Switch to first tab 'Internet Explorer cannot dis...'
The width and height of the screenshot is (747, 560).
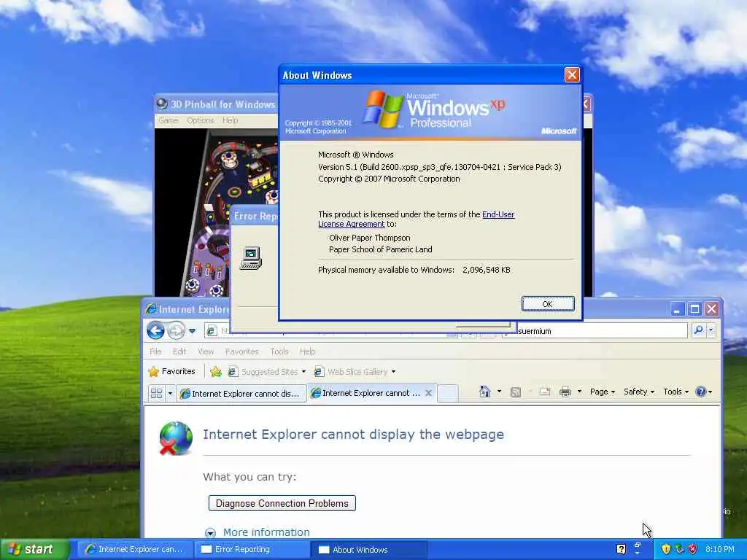pyautogui.click(x=241, y=393)
